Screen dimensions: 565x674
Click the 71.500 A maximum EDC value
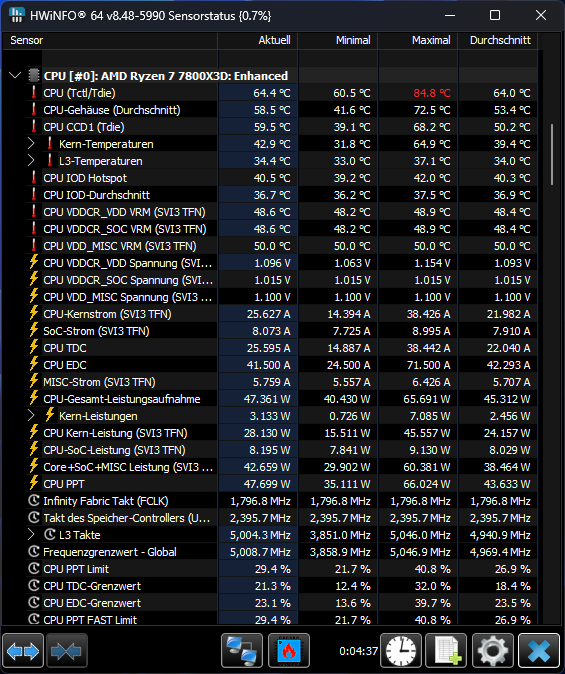click(428, 365)
